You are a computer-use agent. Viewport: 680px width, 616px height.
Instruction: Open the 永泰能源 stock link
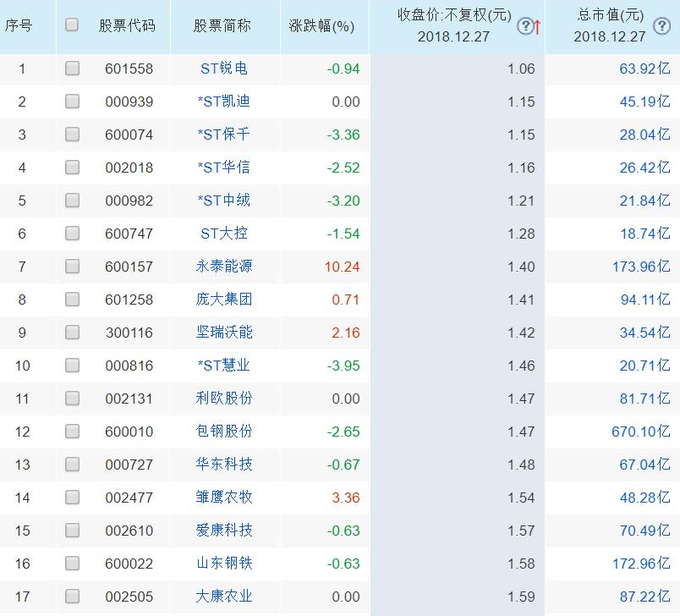tap(224, 267)
